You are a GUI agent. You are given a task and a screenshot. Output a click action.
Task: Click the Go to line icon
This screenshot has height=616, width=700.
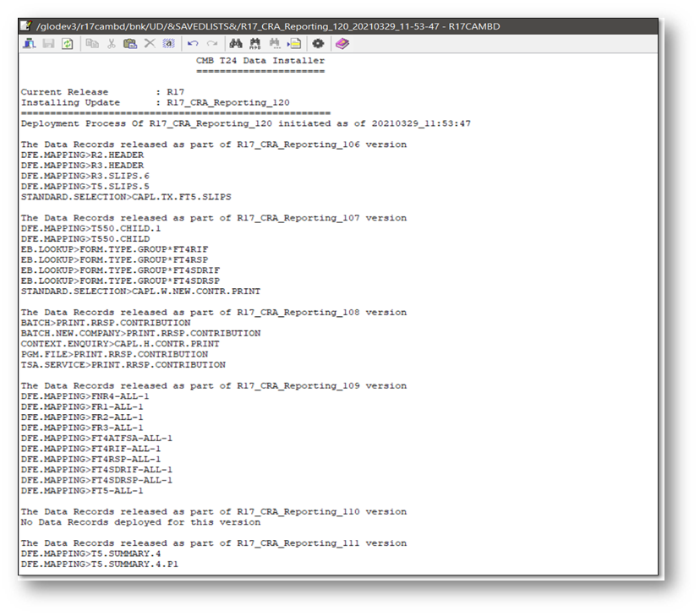coord(293,43)
